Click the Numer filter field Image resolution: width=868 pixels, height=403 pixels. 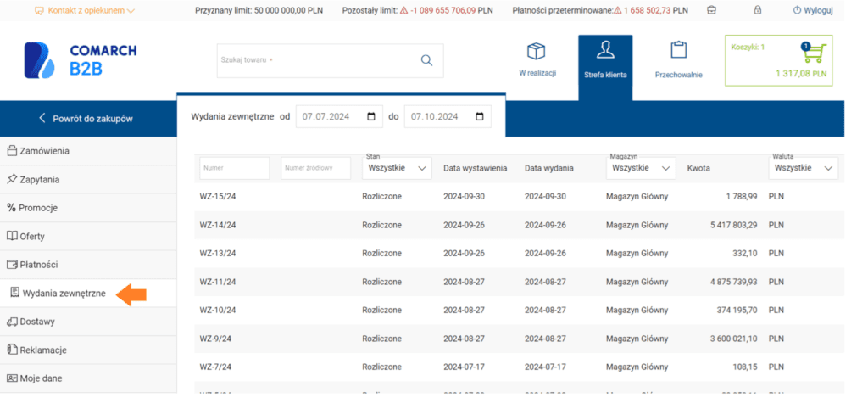(235, 168)
